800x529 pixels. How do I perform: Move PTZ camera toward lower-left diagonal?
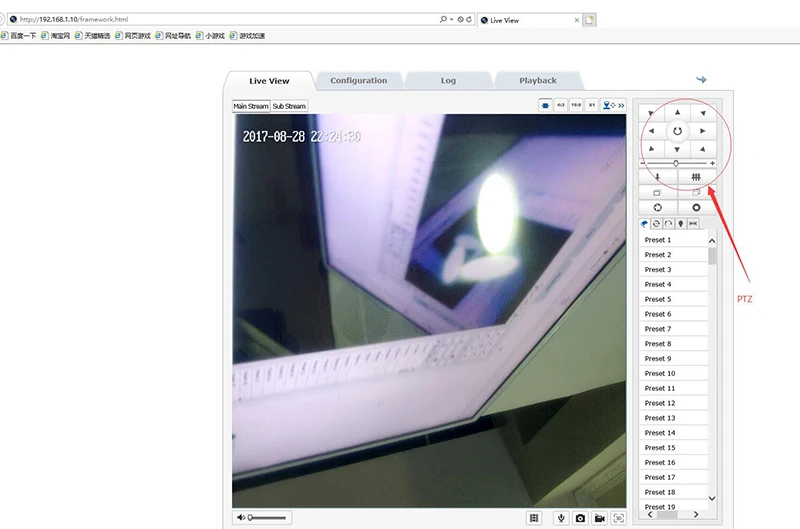click(x=652, y=149)
